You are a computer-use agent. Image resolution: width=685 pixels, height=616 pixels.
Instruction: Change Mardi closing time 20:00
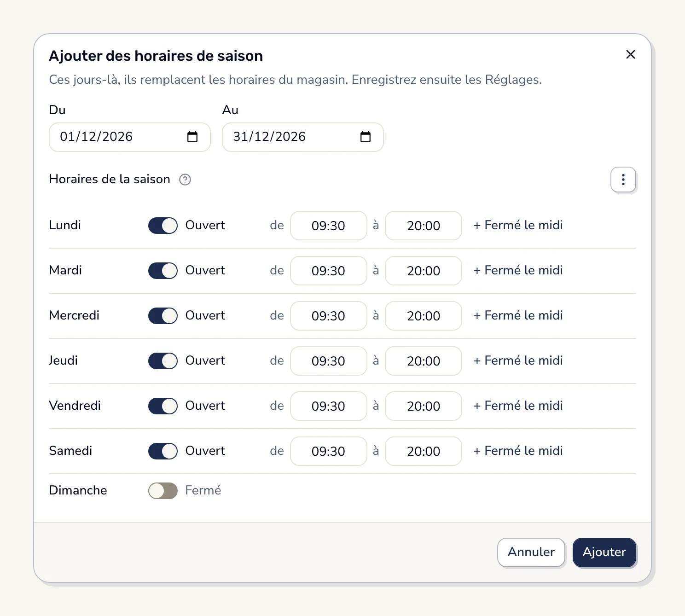point(424,271)
